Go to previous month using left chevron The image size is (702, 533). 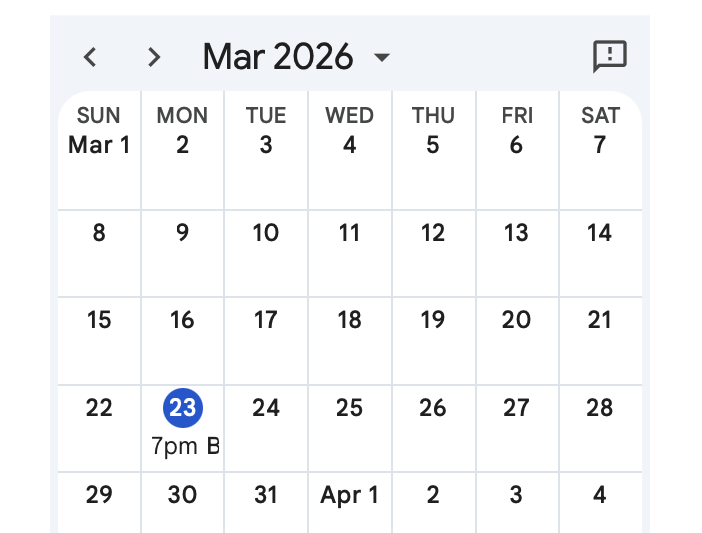pyautogui.click(x=90, y=57)
